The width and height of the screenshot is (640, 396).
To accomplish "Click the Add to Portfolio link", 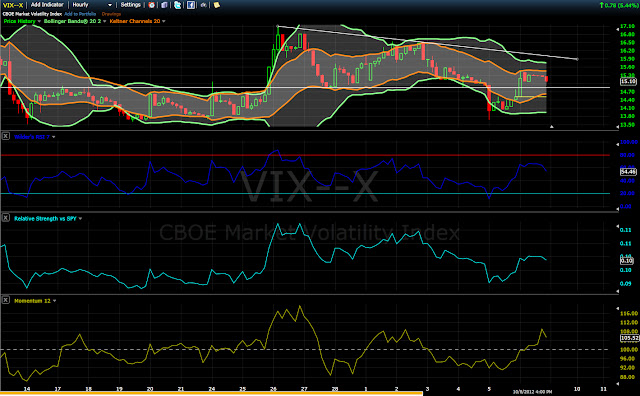I will click(x=80, y=14).
